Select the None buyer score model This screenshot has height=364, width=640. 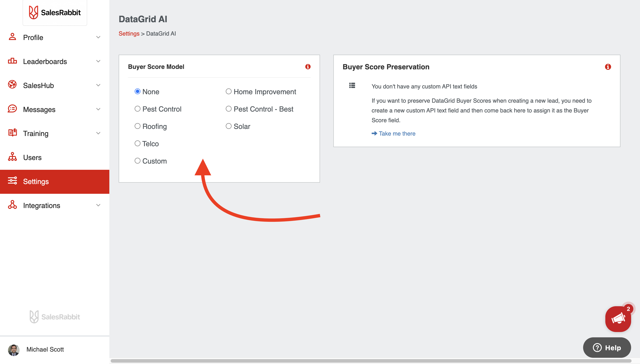(x=137, y=92)
